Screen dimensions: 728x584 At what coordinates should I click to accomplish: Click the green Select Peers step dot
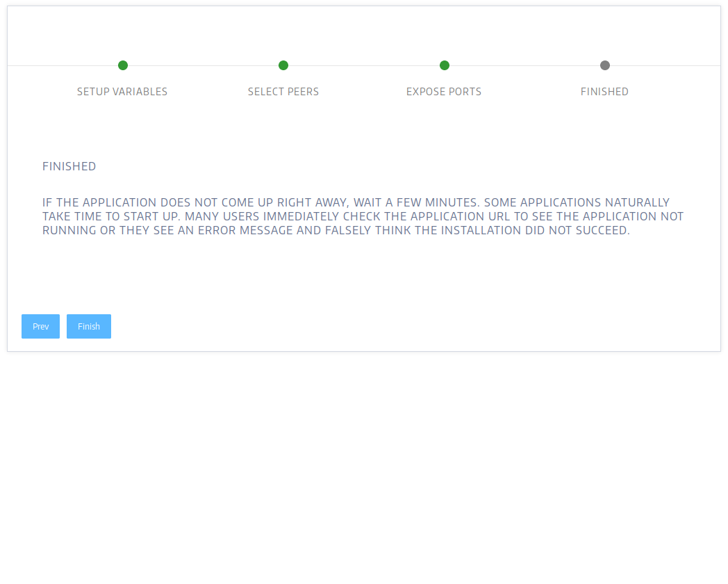(x=283, y=65)
